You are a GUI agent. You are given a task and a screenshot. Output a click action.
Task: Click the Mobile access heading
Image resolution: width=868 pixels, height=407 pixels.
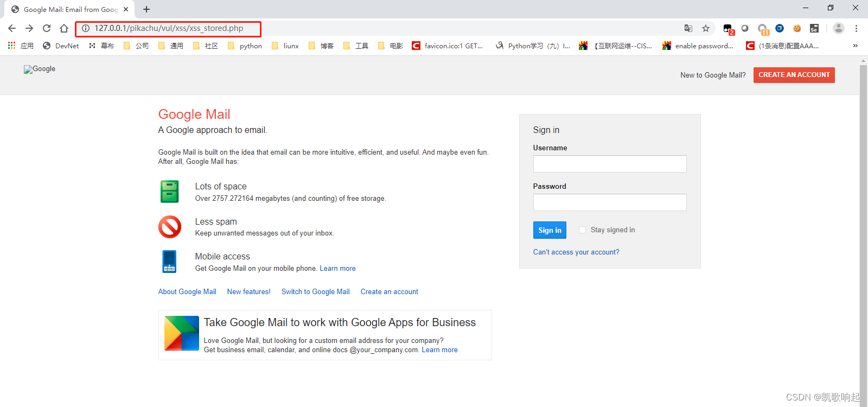pyautogui.click(x=222, y=256)
